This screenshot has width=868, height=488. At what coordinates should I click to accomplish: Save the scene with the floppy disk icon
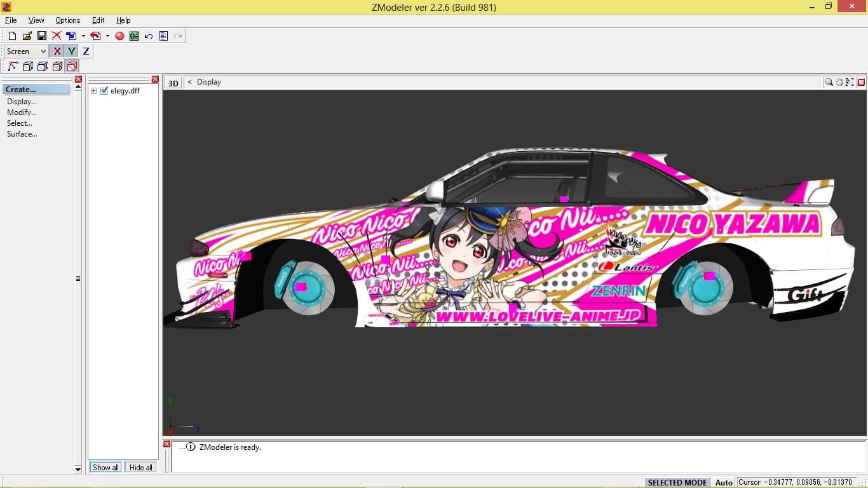click(42, 36)
